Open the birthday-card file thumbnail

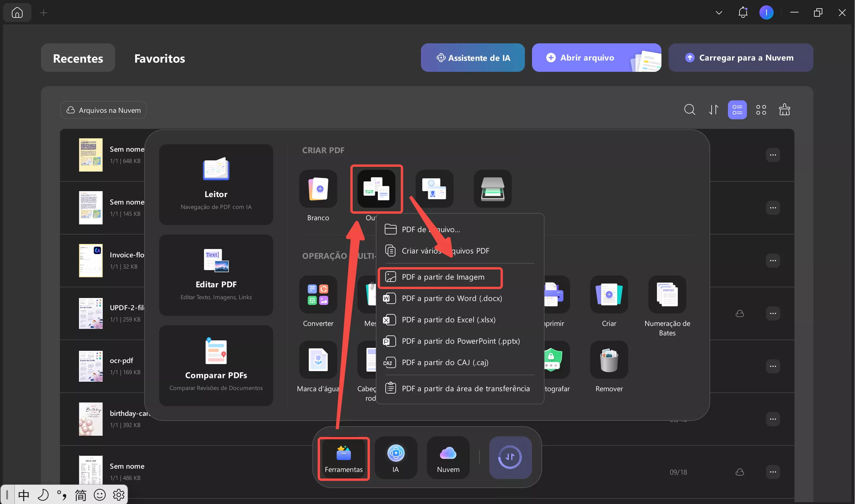[90, 419]
